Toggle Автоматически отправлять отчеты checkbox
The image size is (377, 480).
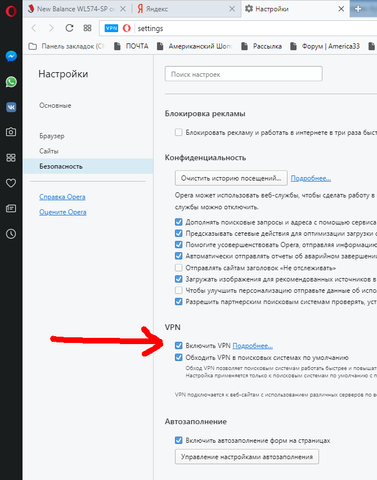179,256
